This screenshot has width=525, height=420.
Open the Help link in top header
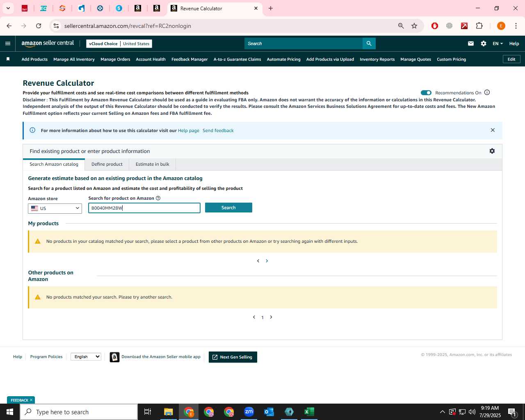(x=514, y=43)
